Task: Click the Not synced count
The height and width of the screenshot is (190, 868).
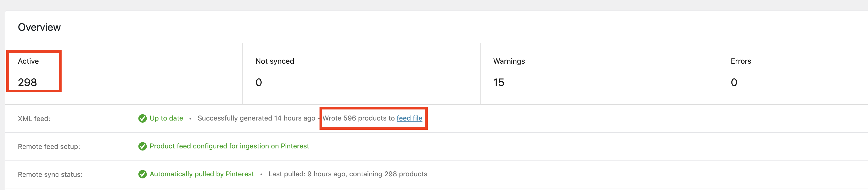Action: pyautogui.click(x=258, y=82)
